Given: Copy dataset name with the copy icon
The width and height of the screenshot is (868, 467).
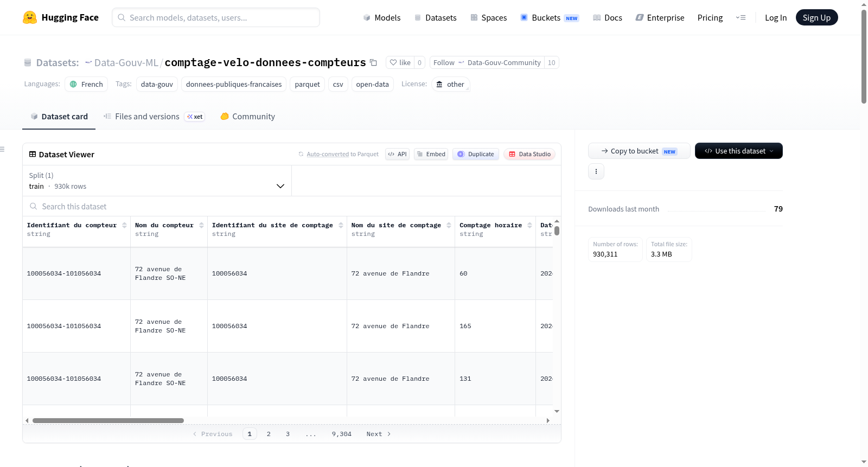Looking at the screenshot, I should (x=373, y=62).
